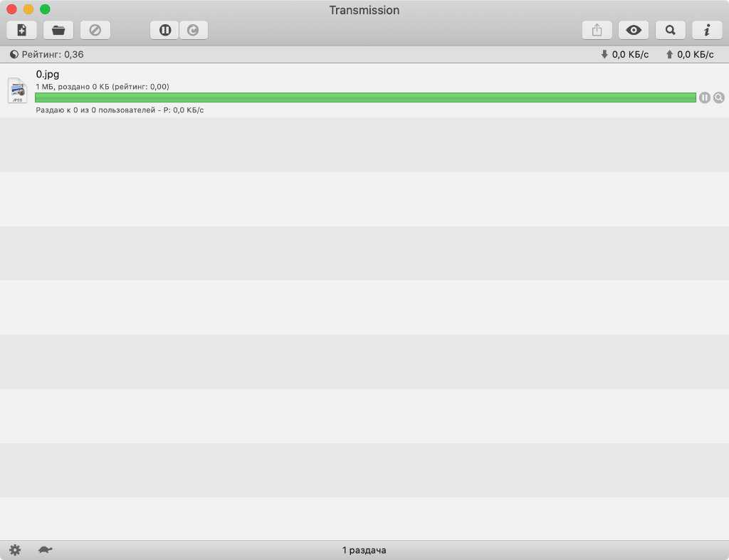
Task: Resume all transfers from the toolbar
Action: point(193,30)
